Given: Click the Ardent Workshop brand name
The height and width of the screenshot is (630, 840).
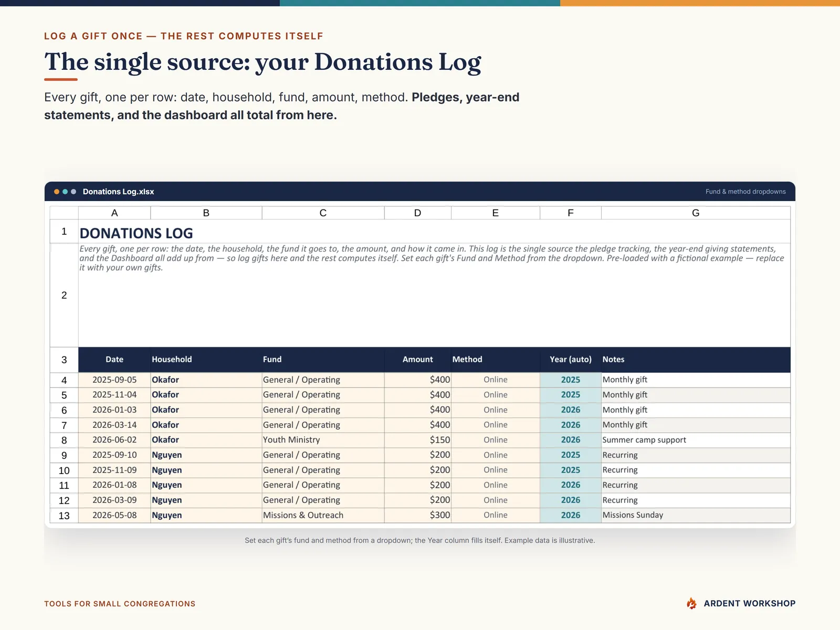Looking at the screenshot, I should [750, 604].
